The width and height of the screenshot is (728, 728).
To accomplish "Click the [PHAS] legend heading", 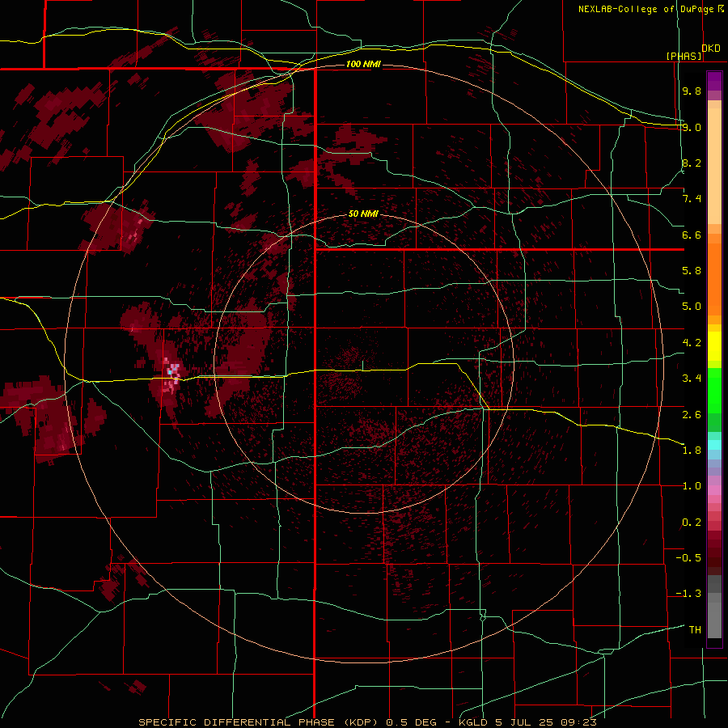I will [684, 56].
